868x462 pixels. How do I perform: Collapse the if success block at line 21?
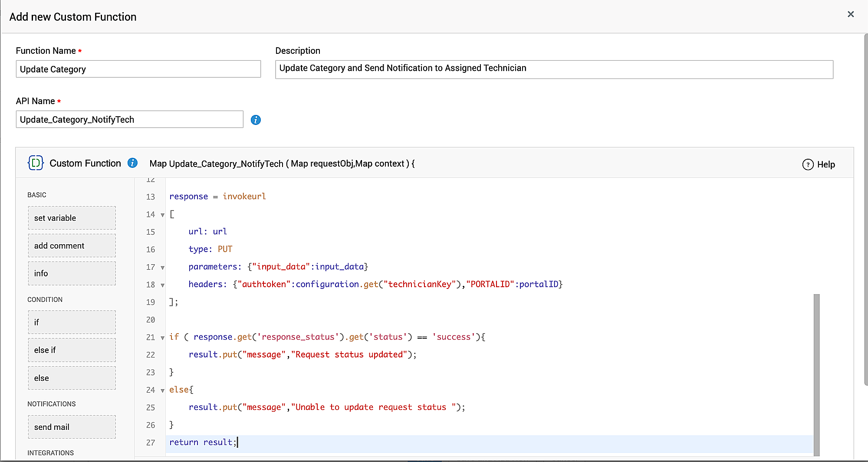(162, 337)
